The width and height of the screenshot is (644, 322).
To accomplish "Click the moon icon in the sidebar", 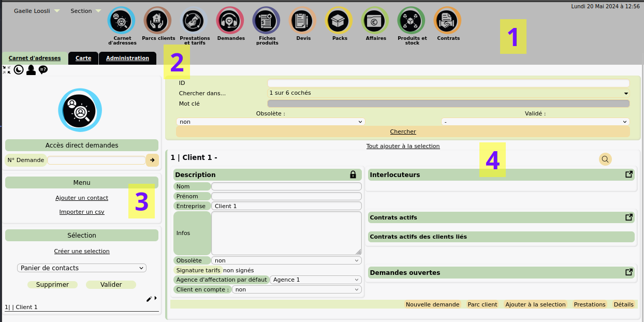I will (19, 70).
